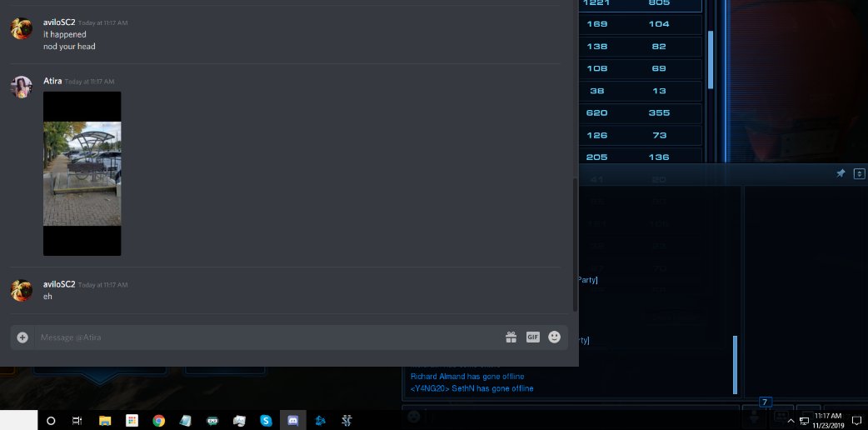
Task: Open Skype from the taskbar
Action: [267, 421]
